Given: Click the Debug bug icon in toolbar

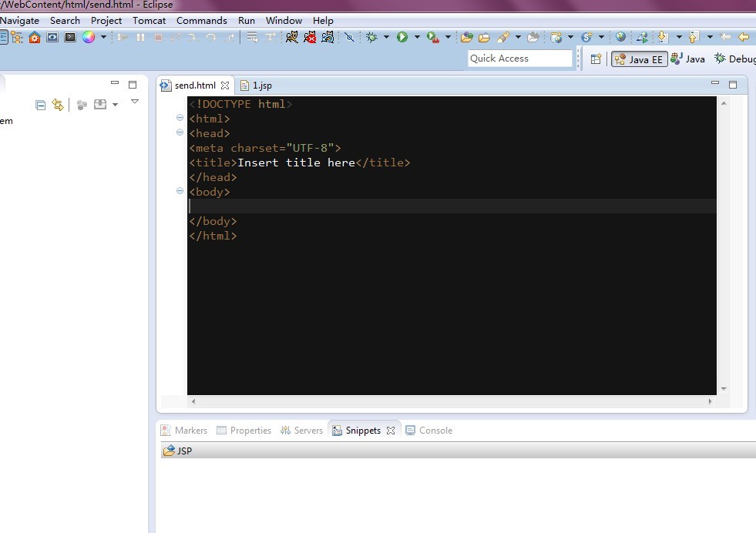Looking at the screenshot, I should [372, 37].
